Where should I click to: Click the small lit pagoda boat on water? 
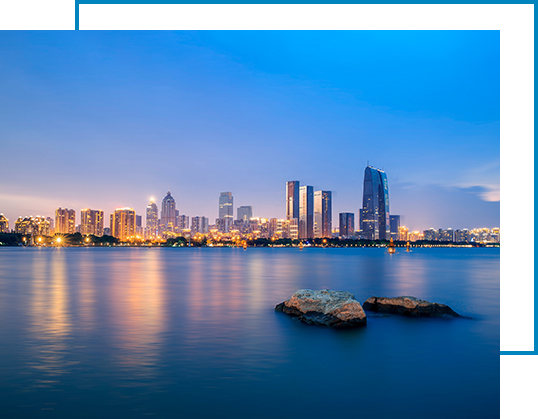pos(391,247)
